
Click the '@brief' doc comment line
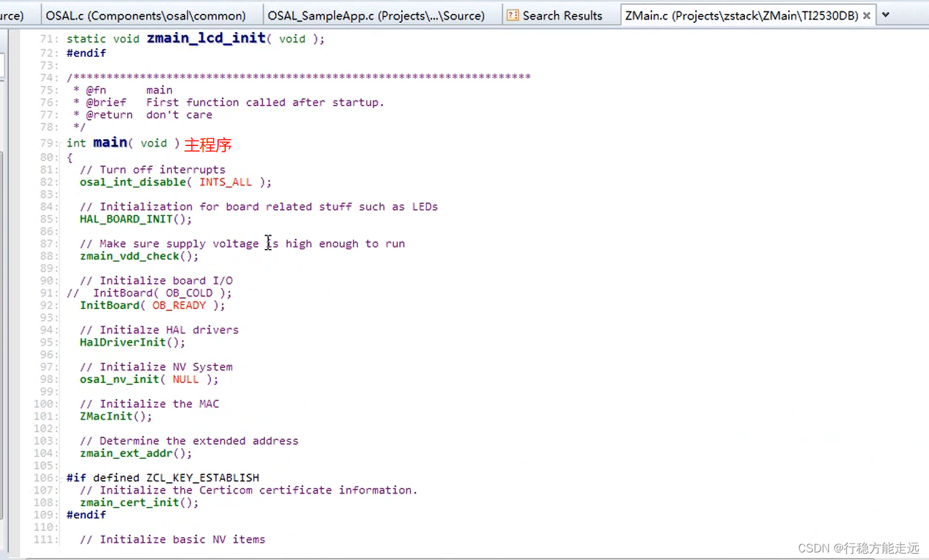click(229, 102)
